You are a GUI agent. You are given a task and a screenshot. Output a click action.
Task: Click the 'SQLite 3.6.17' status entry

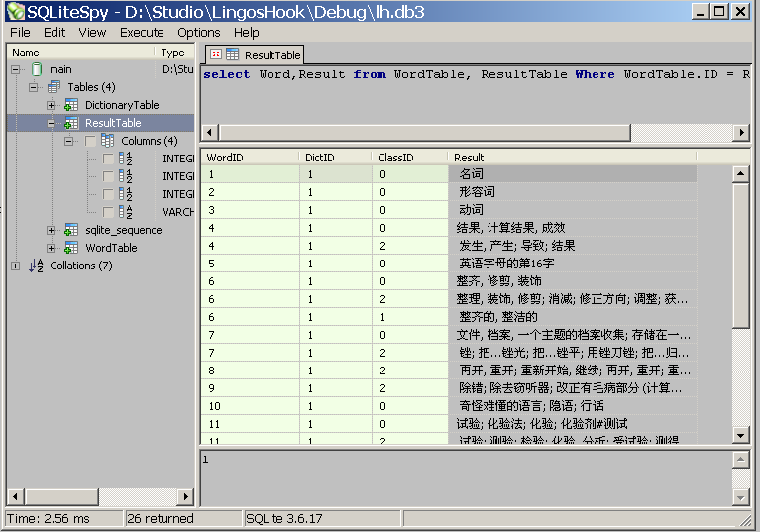click(322, 518)
